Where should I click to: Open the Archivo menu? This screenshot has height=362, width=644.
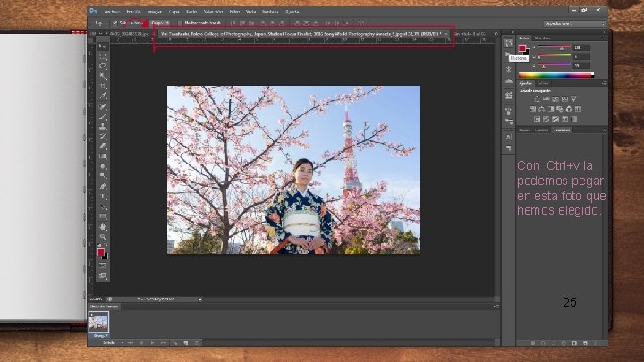(x=112, y=12)
